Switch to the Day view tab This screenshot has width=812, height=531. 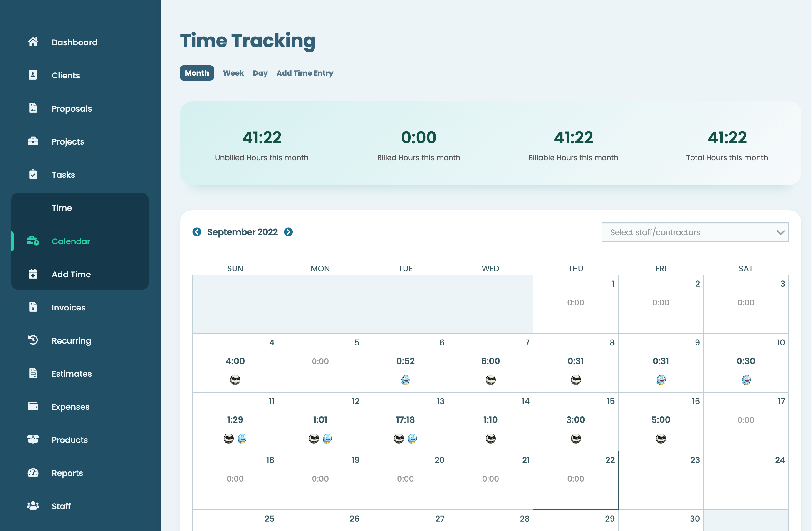coord(260,73)
